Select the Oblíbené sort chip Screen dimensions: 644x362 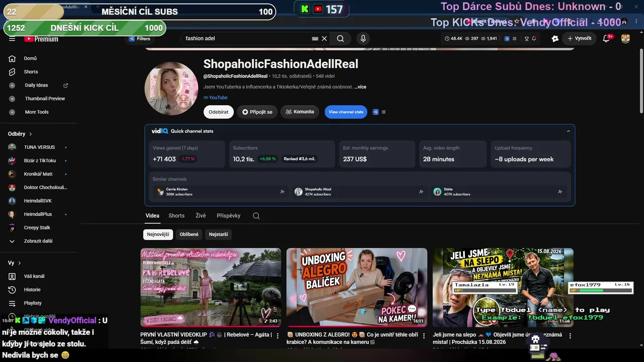click(x=189, y=234)
